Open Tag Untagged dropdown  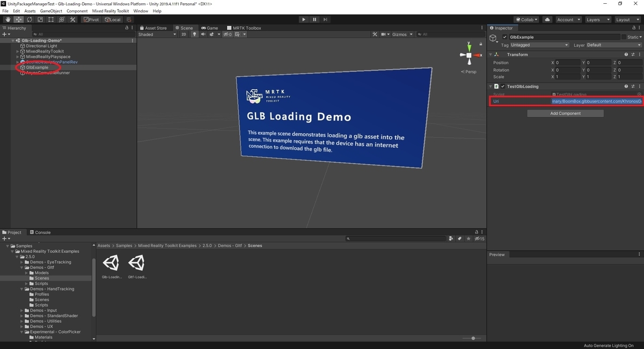[539, 45]
